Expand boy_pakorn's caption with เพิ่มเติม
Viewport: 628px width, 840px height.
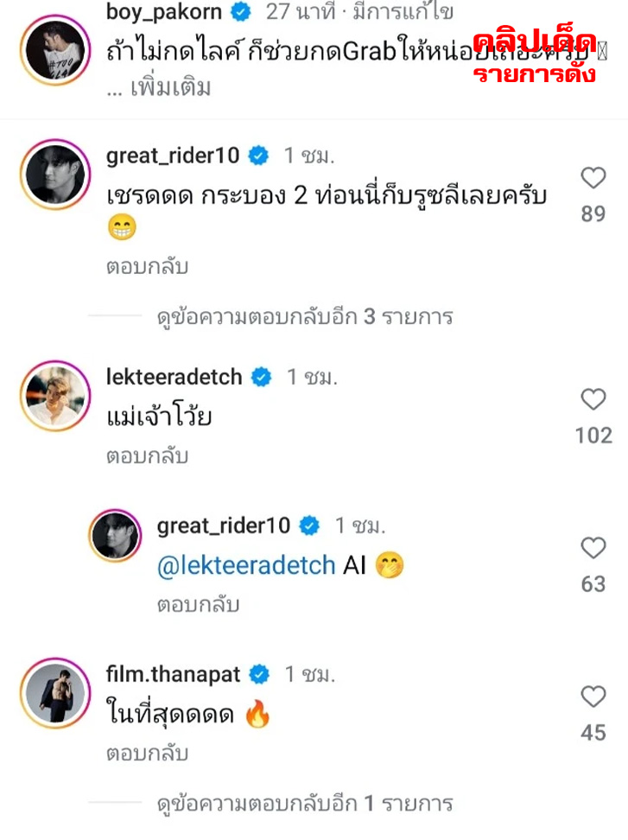click(170, 88)
